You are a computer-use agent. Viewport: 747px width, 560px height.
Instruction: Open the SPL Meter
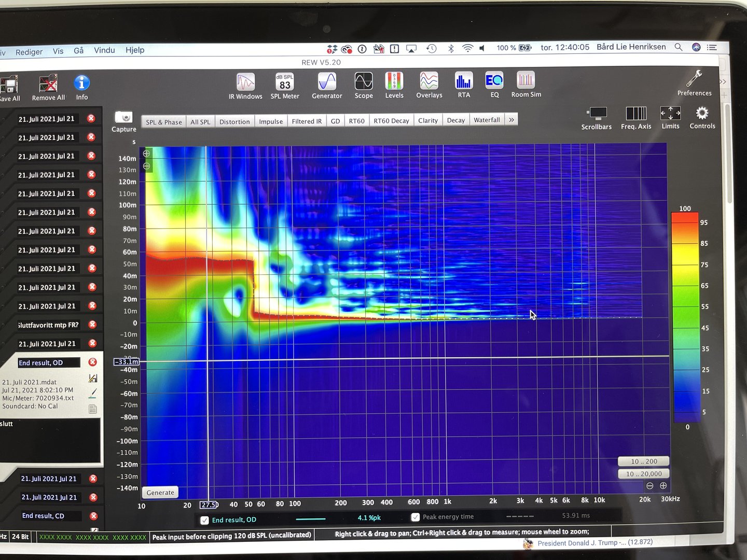click(x=285, y=83)
